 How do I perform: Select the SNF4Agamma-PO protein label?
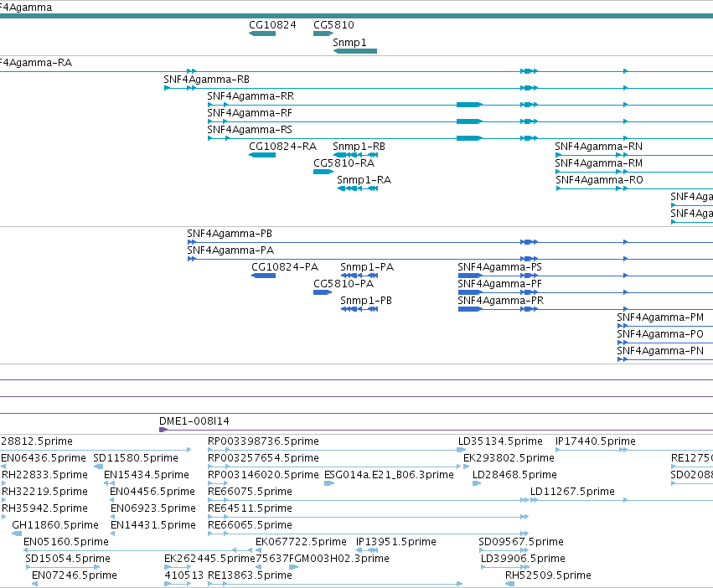pyautogui.click(x=660, y=334)
